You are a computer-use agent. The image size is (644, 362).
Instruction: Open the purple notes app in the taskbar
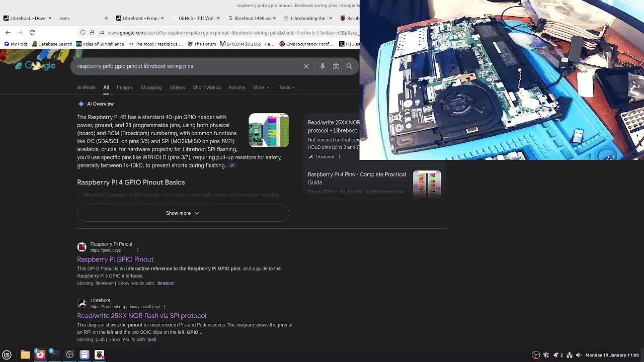click(85, 355)
